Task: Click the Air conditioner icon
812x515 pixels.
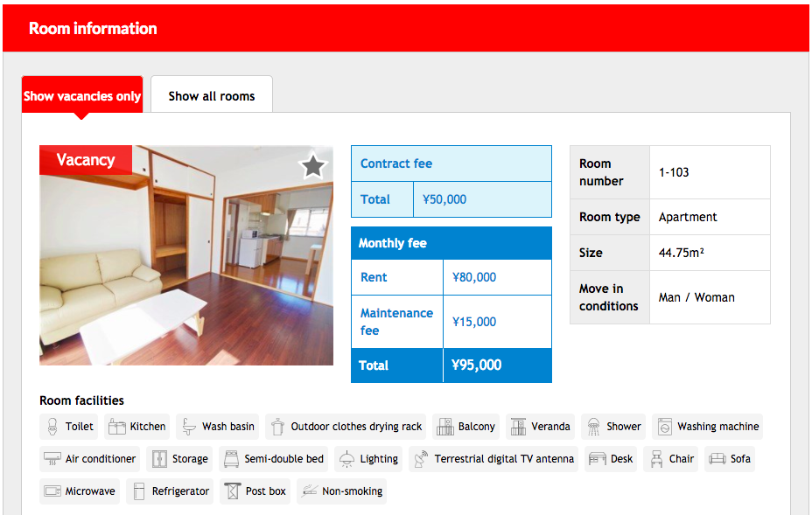Action: tap(52, 459)
